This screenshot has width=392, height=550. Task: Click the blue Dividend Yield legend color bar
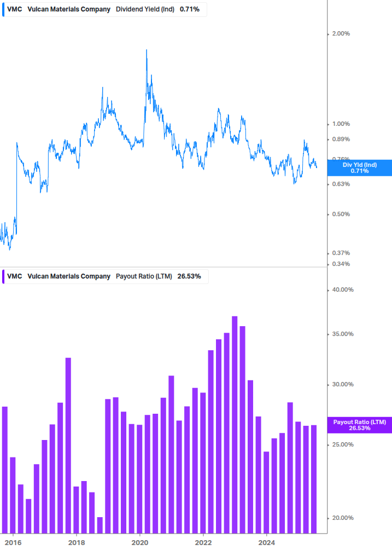[x=3, y=9]
